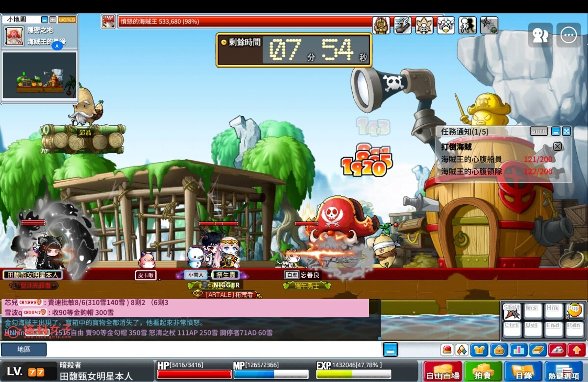
Task: Click the 小雪人 pet name tag
Action: (195, 275)
